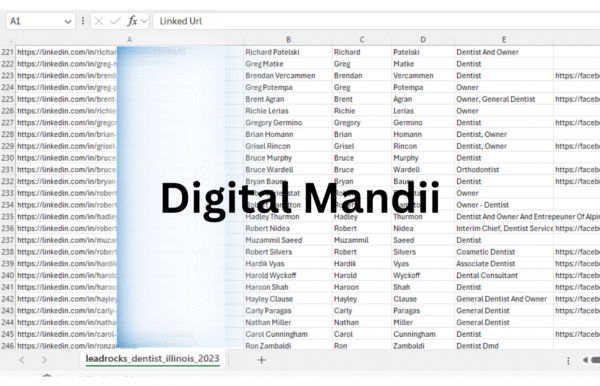Click cell Greg Matke

[288, 64]
